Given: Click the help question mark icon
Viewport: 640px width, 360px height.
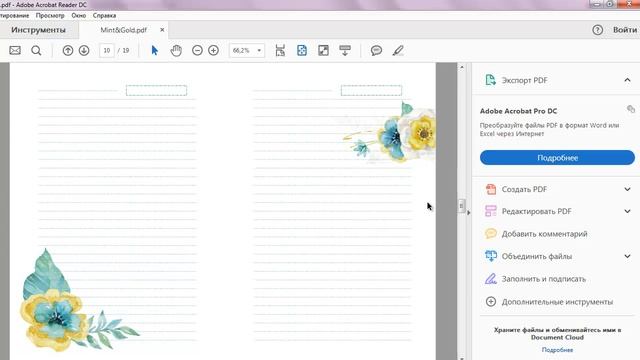Looking at the screenshot, I should pos(598,30).
